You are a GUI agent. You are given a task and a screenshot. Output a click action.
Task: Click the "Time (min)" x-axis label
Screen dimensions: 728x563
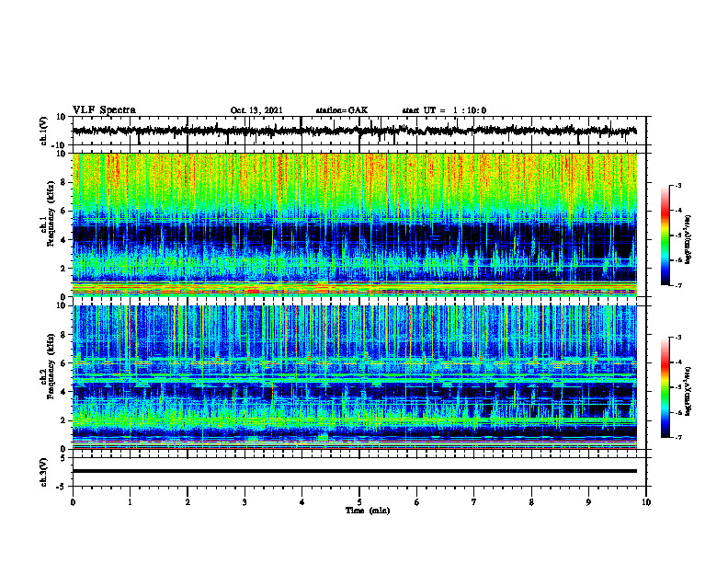[368, 511]
